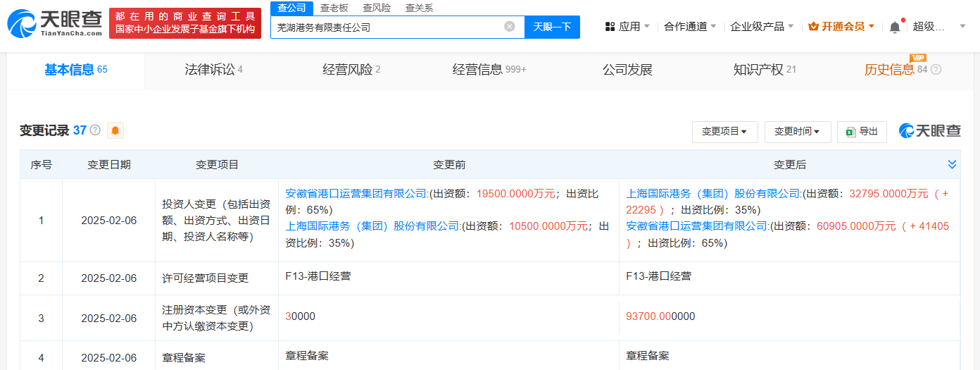Switch to the 查风险 search tab
Screen dimensions: 980x370
(377, 8)
